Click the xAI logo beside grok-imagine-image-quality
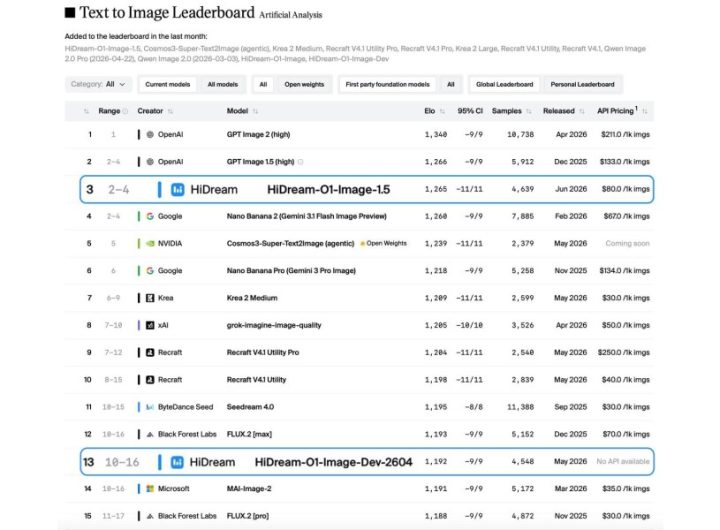This screenshot has width=720, height=530. point(150,325)
